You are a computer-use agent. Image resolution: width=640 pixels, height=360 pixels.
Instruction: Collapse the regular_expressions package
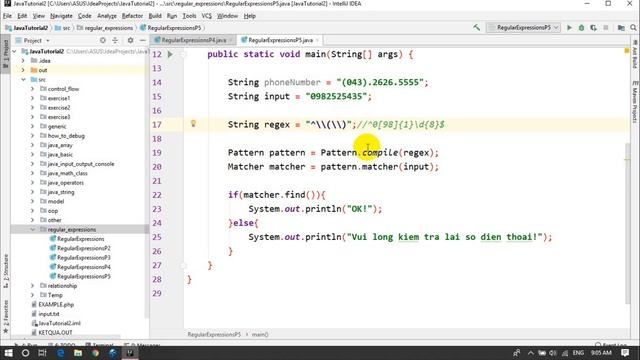[32, 230]
